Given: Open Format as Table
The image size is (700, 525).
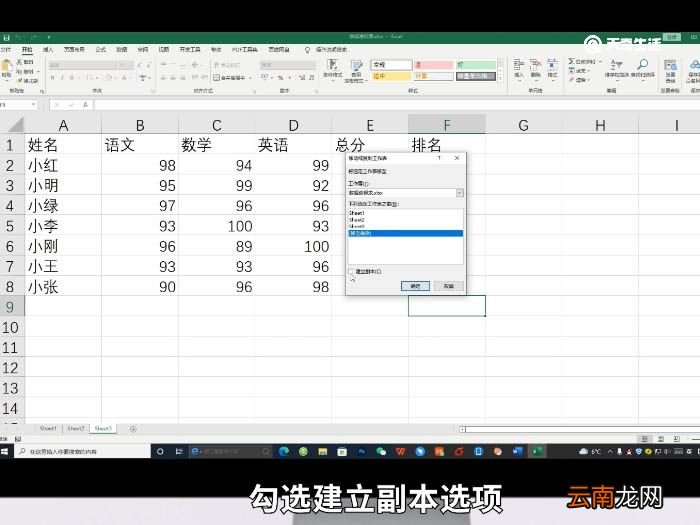Looking at the screenshot, I should [x=356, y=71].
